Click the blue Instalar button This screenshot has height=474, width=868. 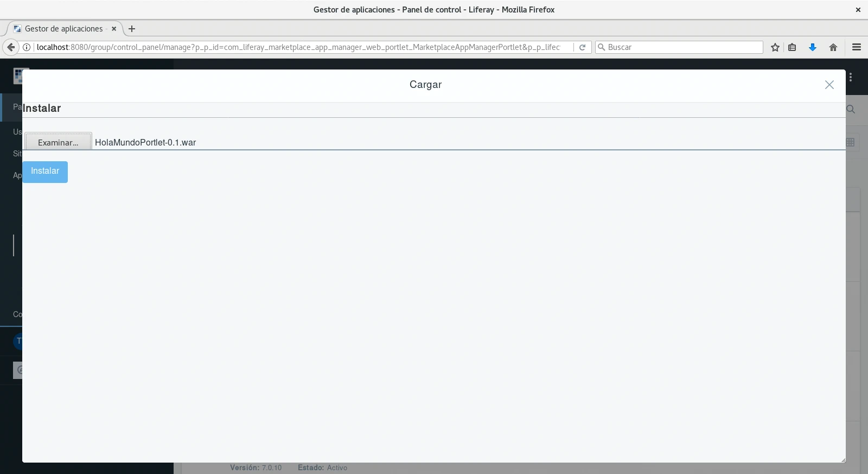45,172
